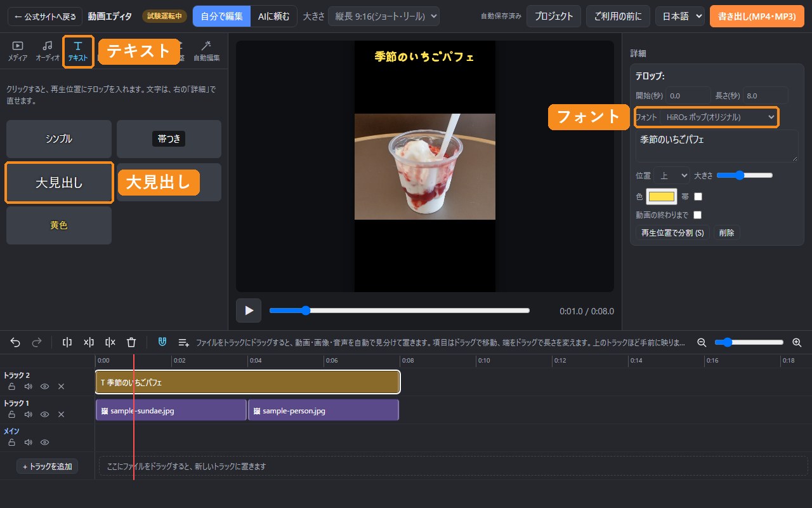This screenshot has width=812, height=508.
Task: Remove トラック 1 with its X icon
Action: [x=61, y=414]
